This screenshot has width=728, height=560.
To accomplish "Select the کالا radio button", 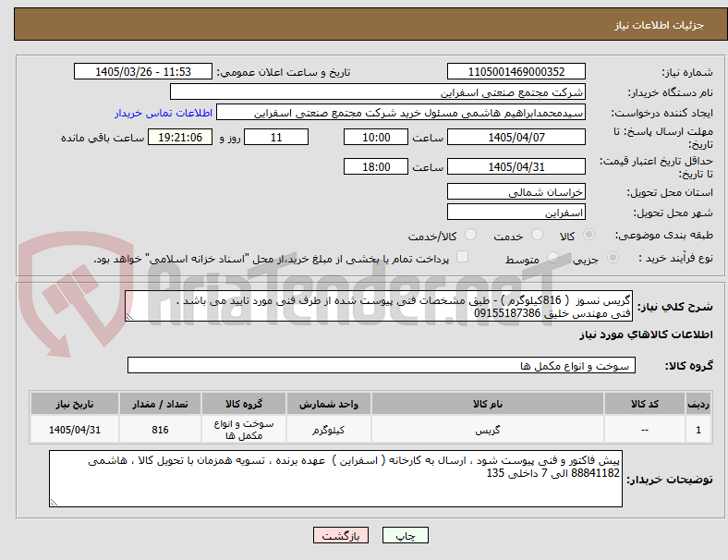I will [x=588, y=235].
